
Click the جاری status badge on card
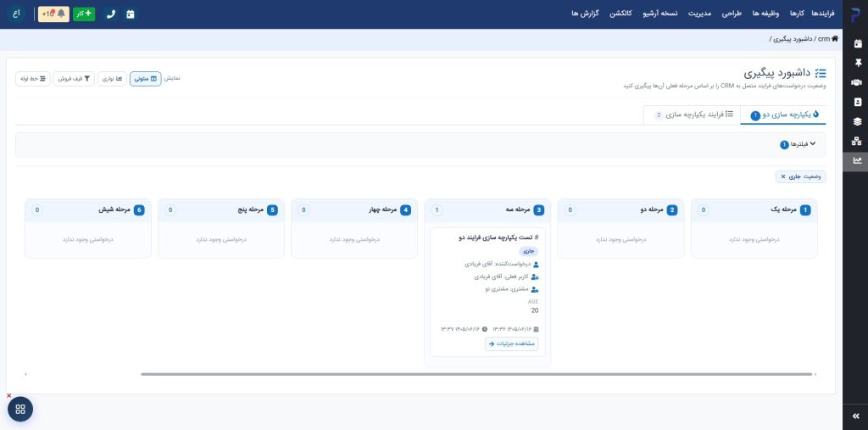tap(528, 252)
